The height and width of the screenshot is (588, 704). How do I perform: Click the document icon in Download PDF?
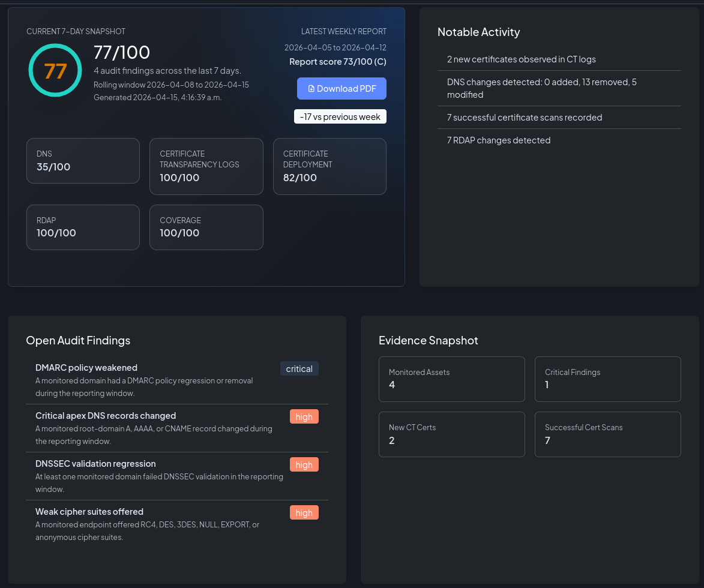coord(311,89)
